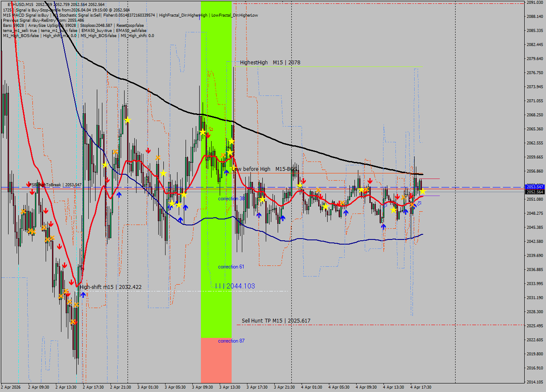The image size is (546, 392).
Task: Select the correction 61 text label
Action: pyautogui.click(x=231, y=267)
